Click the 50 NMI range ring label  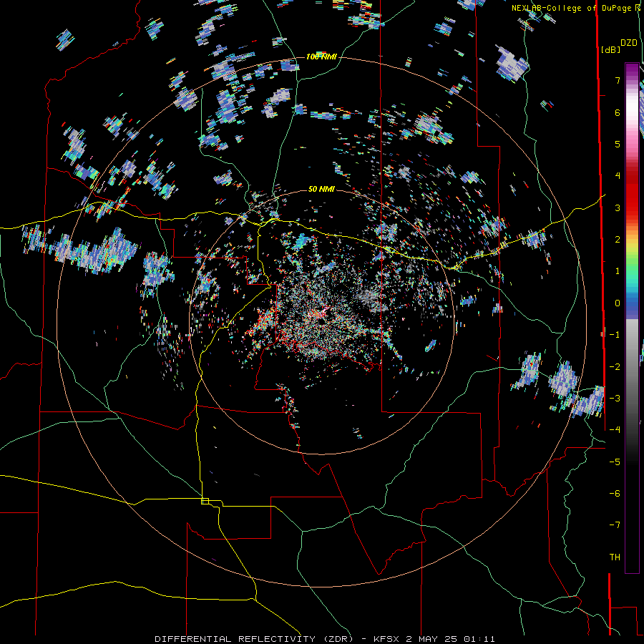(x=321, y=189)
